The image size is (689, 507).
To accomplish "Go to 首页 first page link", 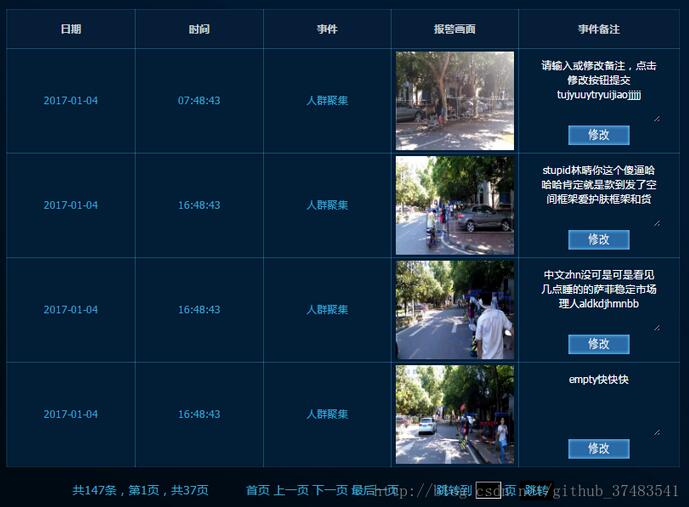I will (257, 490).
